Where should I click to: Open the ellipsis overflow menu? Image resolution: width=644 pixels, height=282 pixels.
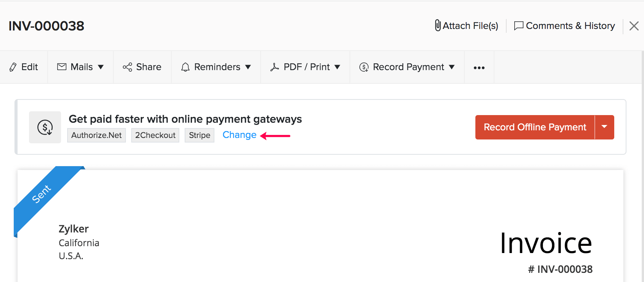pos(479,67)
